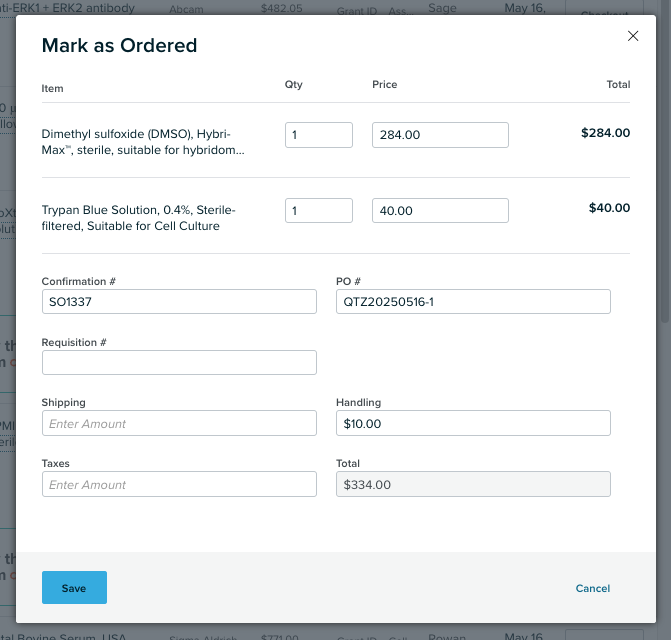Screen dimensions: 671x640
Task: Click the Taxes amount field
Action: pos(179,484)
